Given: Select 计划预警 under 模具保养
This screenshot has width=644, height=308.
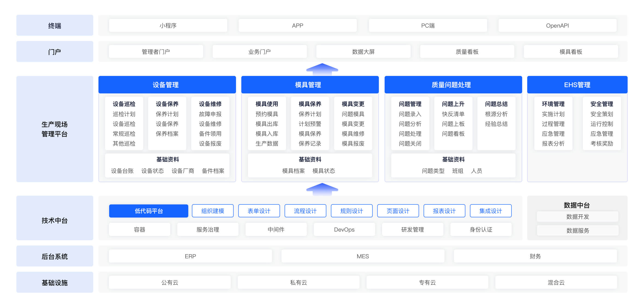Looking at the screenshot, I should tap(310, 124).
